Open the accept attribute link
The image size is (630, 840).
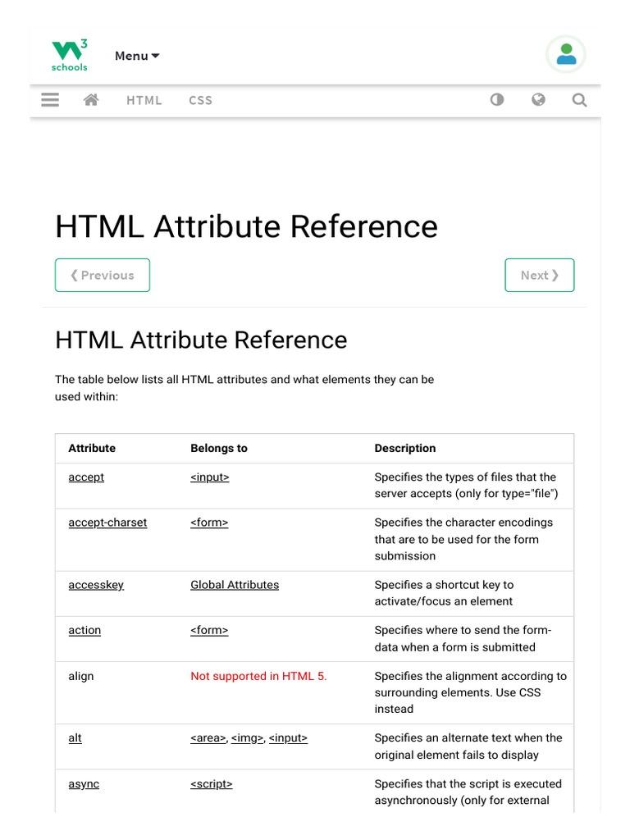(86, 477)
